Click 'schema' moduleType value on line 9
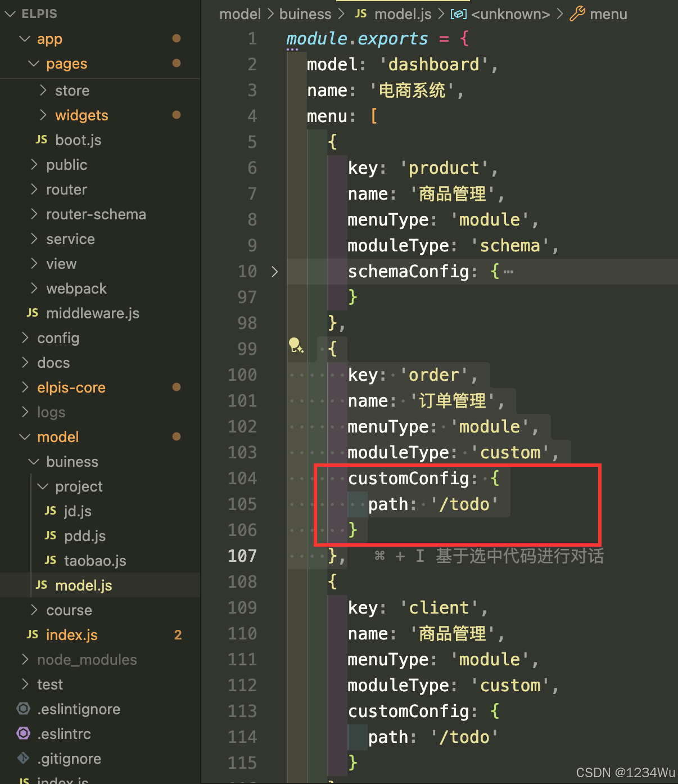678x784 pixels. coord(510,246)
